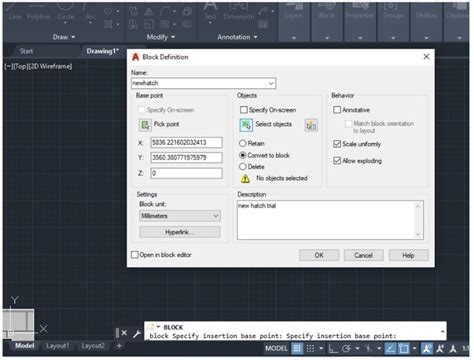Toggle drawing grid display in status bar

[297, 348]
